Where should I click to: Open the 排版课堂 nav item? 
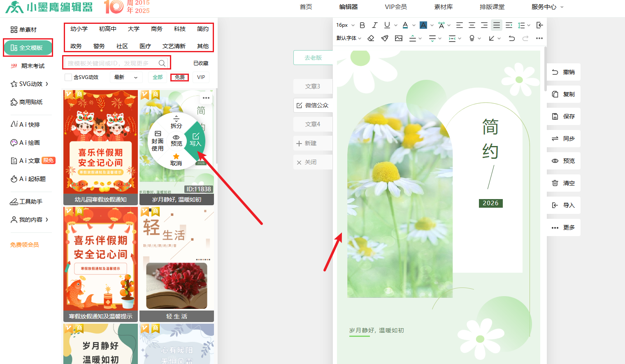[x=492, y=7]
